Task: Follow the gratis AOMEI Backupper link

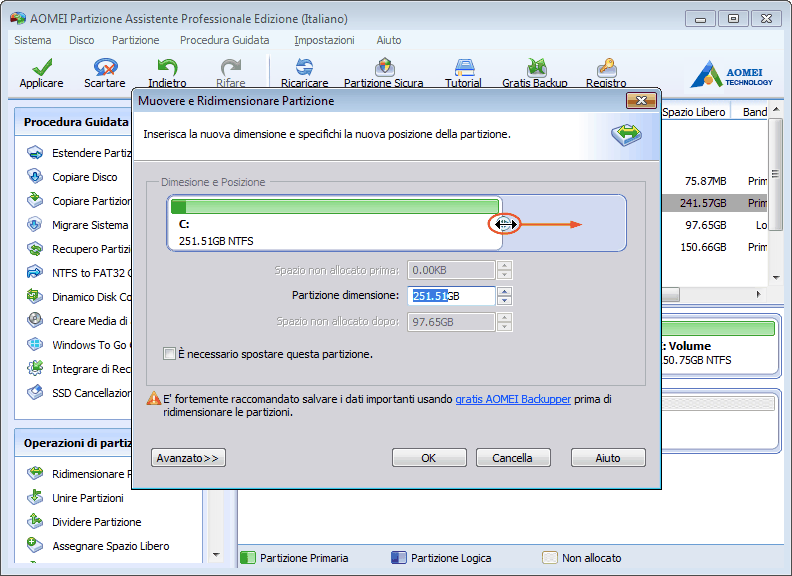Action: pyautogui.click(x=513, y=399)
